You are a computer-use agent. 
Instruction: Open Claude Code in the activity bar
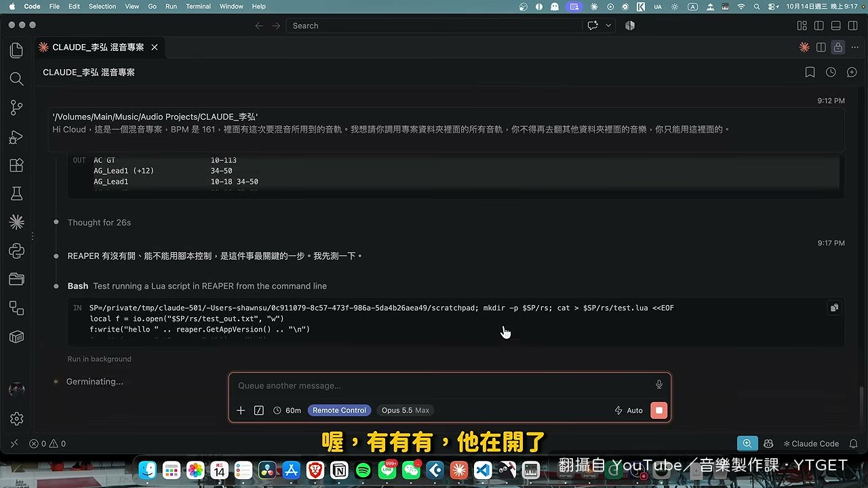tap(16, 222)
